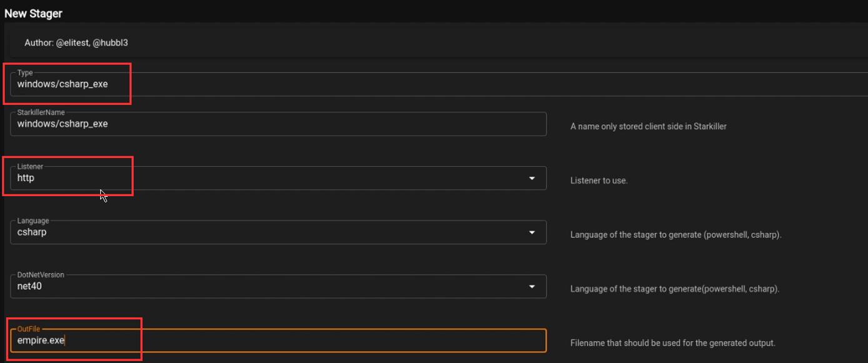Open the DotNetVersion dropdown
This screenshot has height=363, width=868.
pos(532,286)
